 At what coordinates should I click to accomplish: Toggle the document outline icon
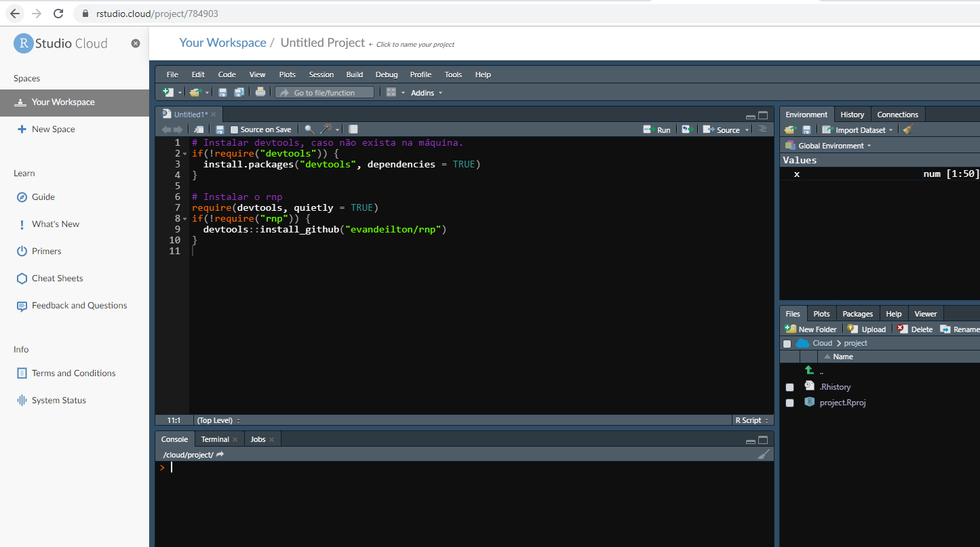click(762, 129)
